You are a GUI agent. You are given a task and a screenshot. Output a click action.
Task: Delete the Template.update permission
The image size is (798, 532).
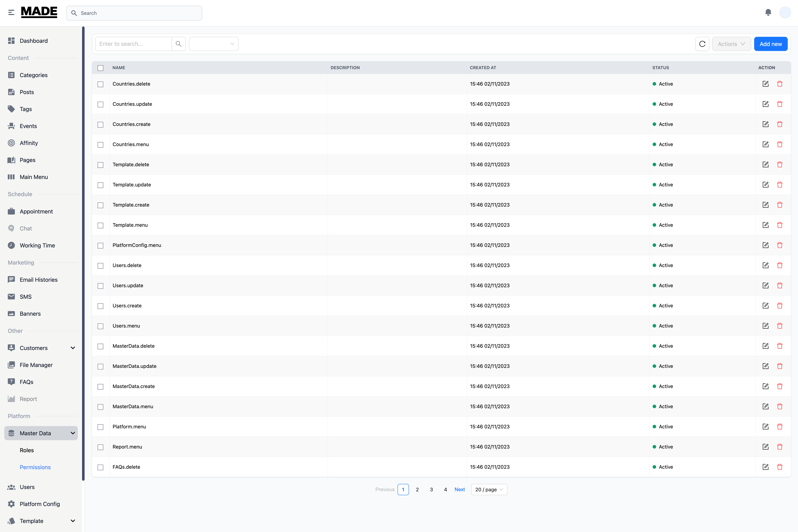coord(780,185)
